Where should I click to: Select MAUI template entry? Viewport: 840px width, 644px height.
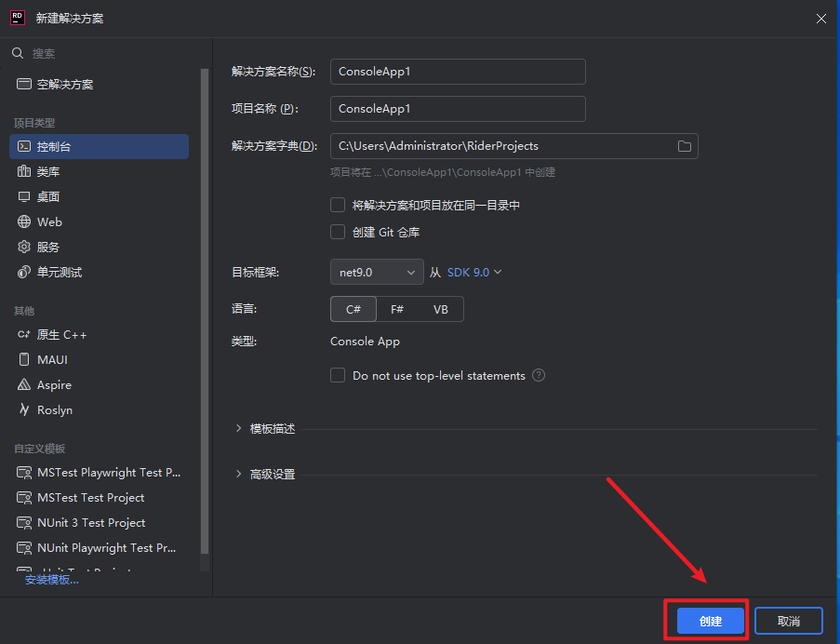[100, 359]
